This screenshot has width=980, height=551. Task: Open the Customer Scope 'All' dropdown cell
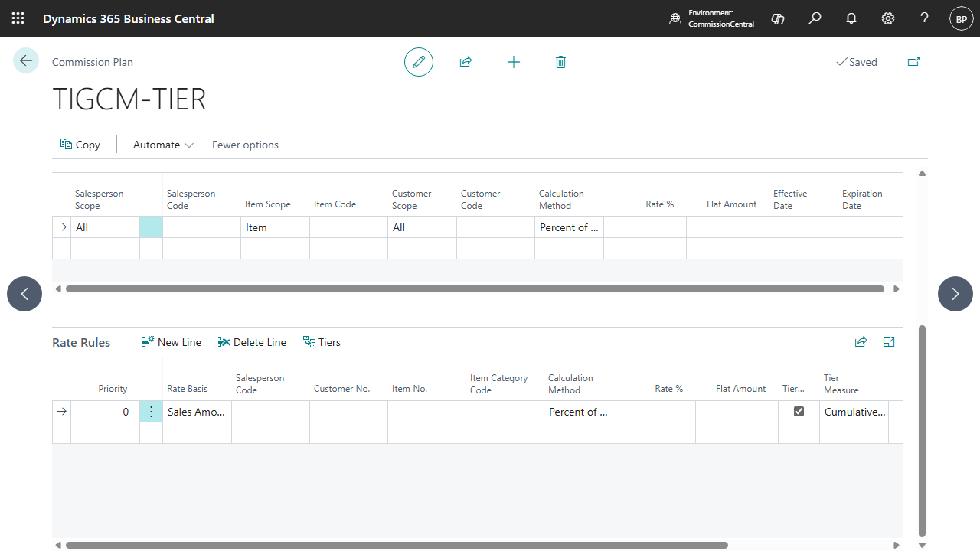(423, 227)
